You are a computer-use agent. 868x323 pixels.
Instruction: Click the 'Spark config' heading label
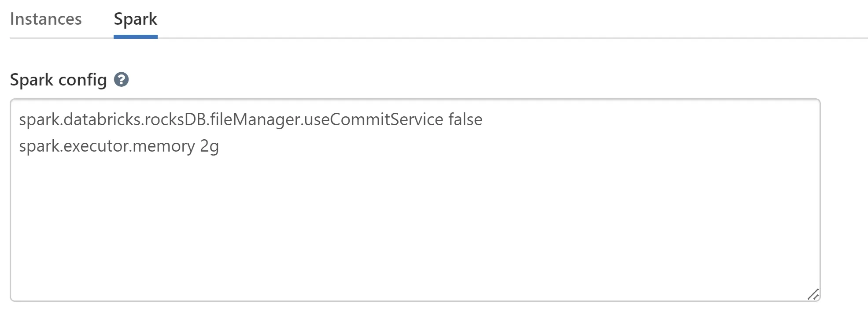[x=58, y=80]
